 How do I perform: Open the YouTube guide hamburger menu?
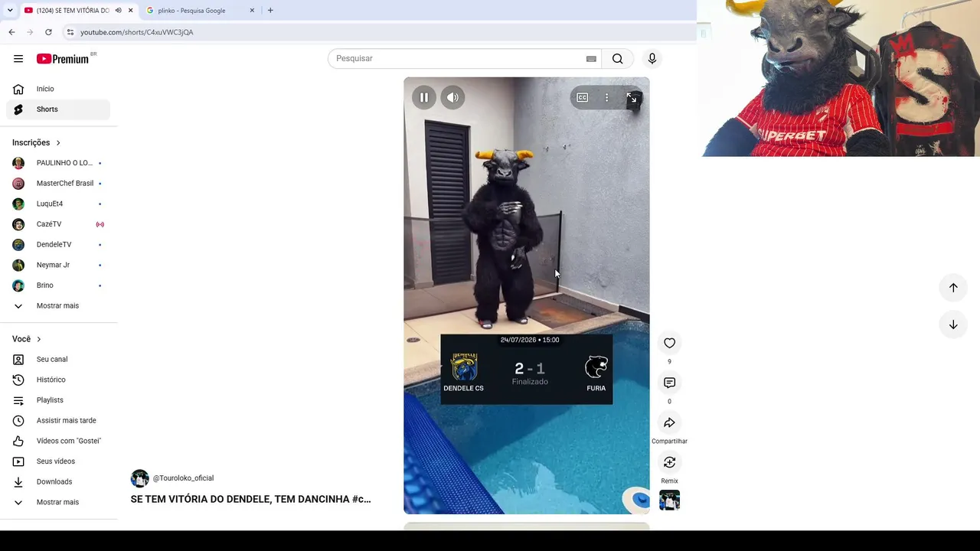pyautogui.click(x=18, y=59)
